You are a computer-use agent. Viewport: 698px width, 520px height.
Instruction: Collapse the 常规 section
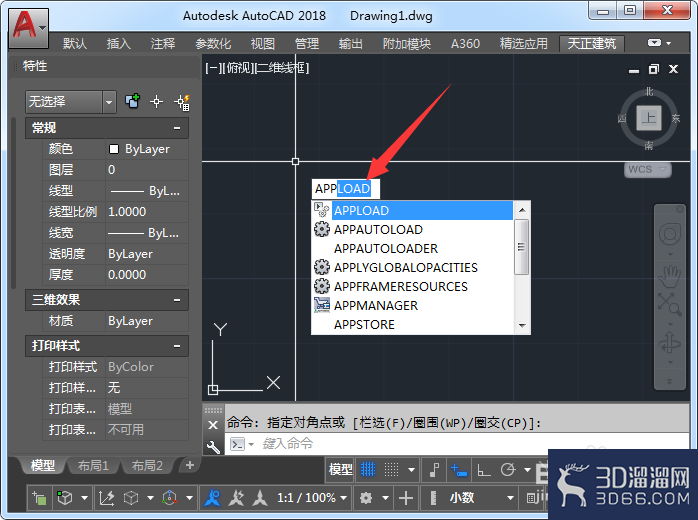tap(177, 128)
